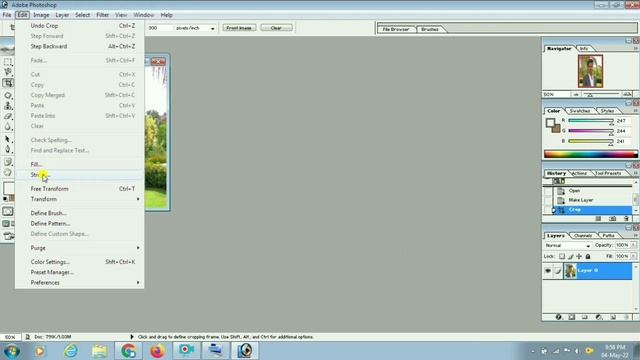The width and height of the screenshot is (640, 360).
Task: Toggle lock transparent pixels checkbox
Action: click(562, 256)
